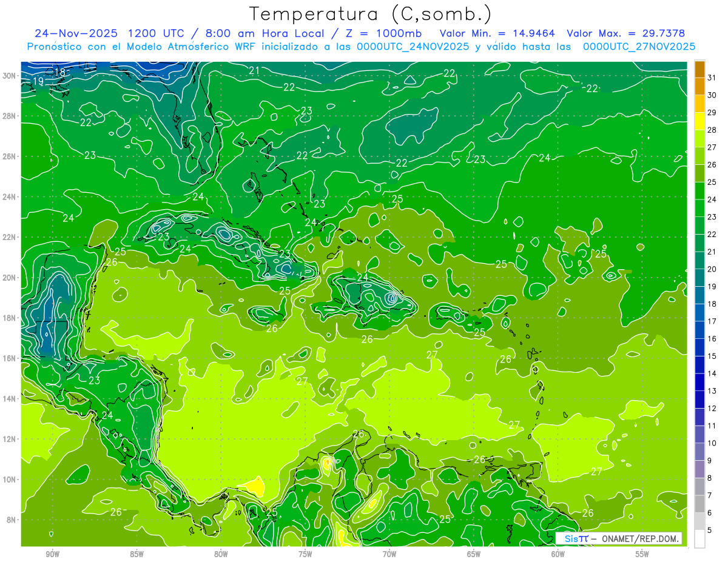728x562 pixels.
Task: Click the 80W longitude axis label
Action: tap(221, 554)
